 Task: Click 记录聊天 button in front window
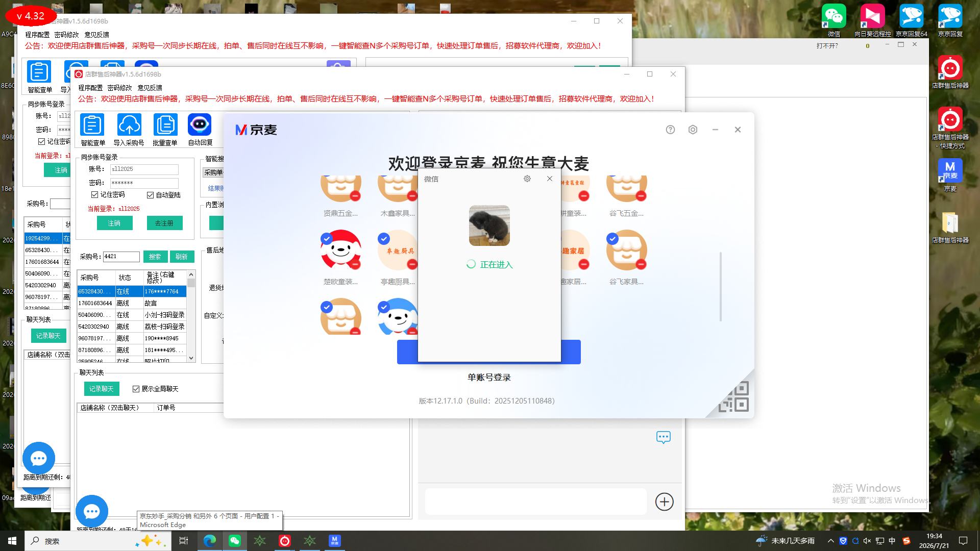102,389
